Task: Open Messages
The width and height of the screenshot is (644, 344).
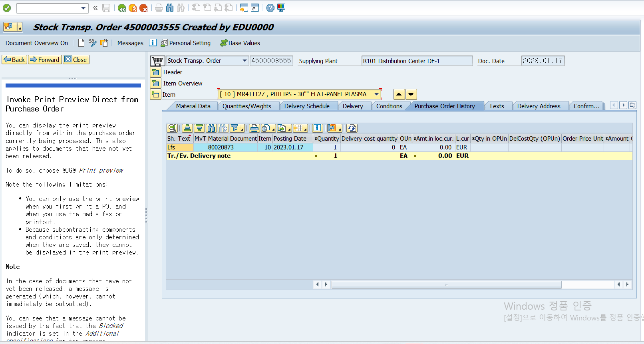Action: [130, 43]
